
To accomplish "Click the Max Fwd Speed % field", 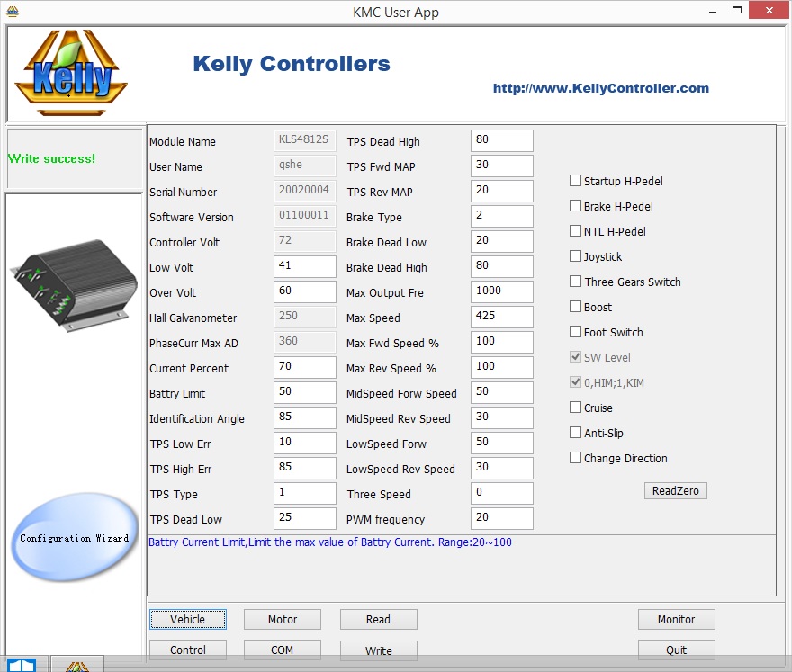I will 501,343.
